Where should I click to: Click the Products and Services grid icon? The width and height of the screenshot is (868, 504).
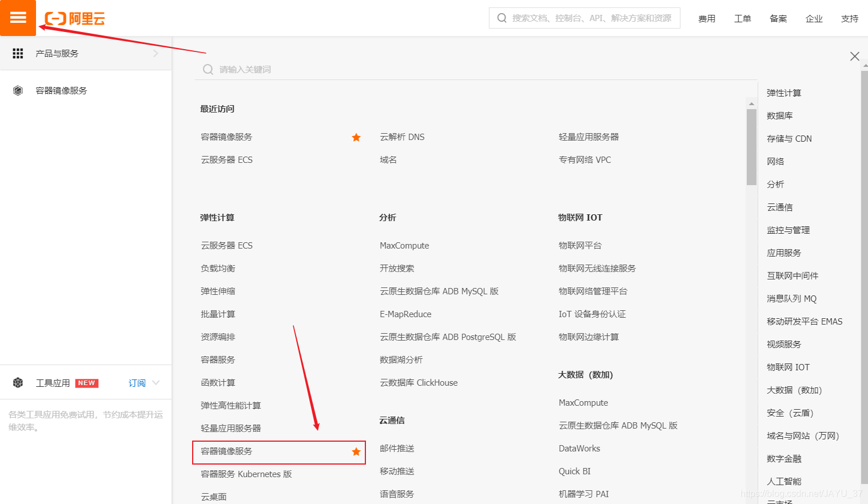pos(18,53)
